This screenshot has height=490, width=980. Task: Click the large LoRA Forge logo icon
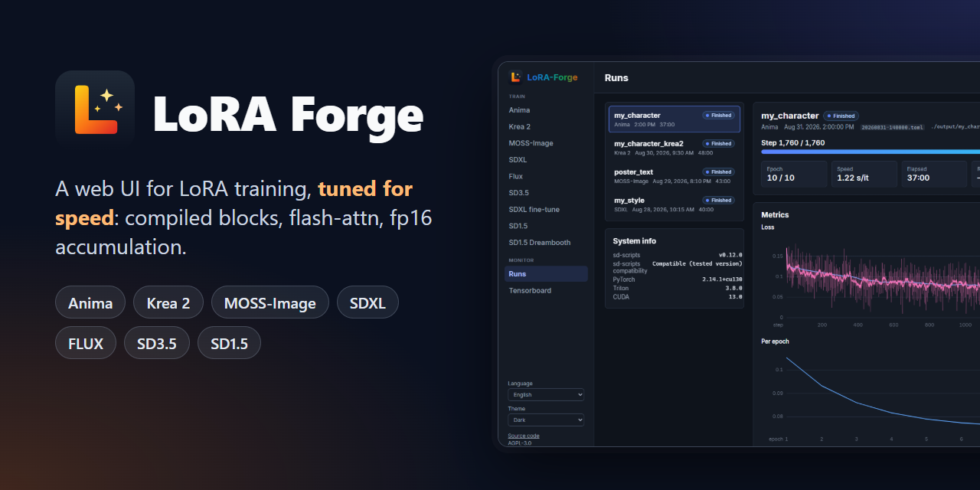pos(95,110)
